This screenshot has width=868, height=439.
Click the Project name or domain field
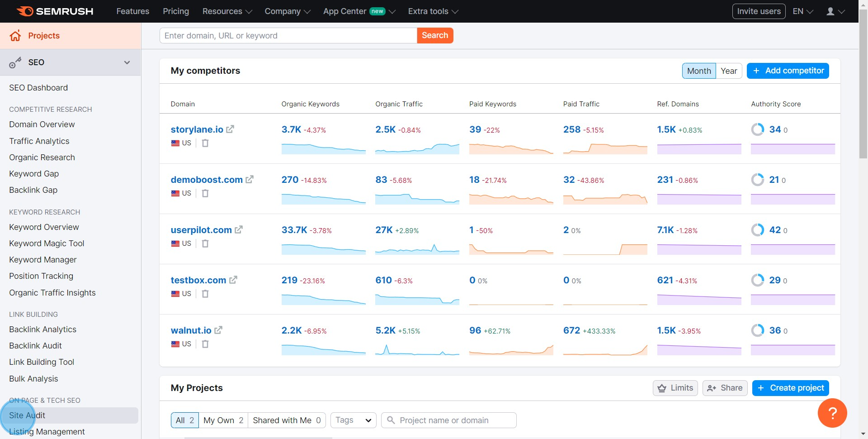pyautogui.click(x=449, y=420)
